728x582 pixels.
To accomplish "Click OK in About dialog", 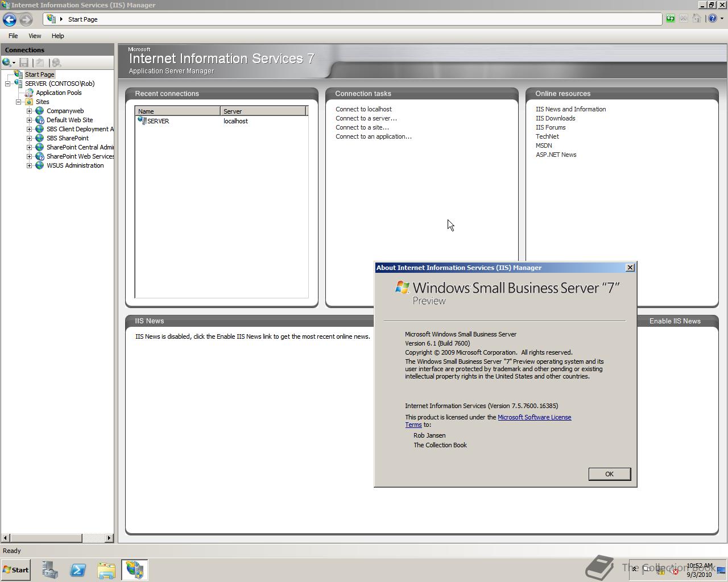I will (x=609, y=474).
